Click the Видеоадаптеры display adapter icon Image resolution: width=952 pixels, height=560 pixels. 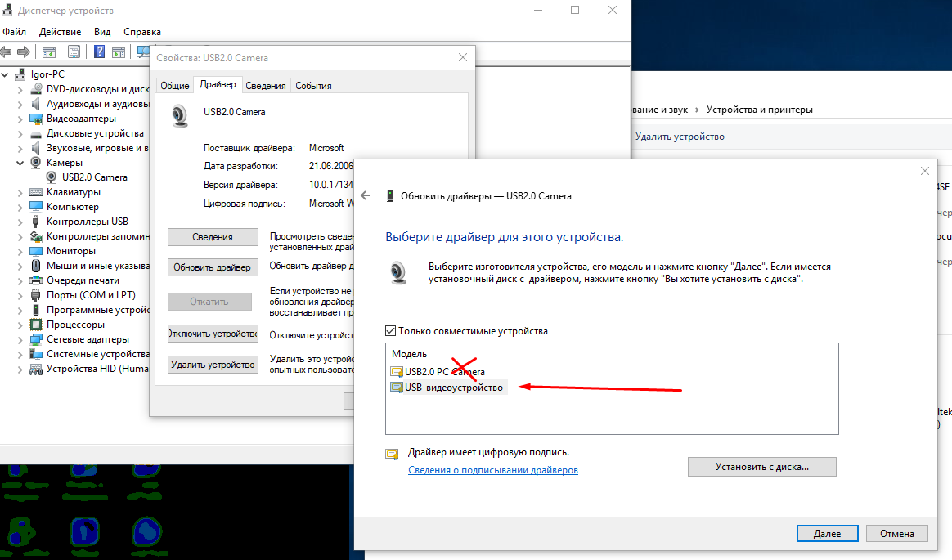[x=36, y=119]
